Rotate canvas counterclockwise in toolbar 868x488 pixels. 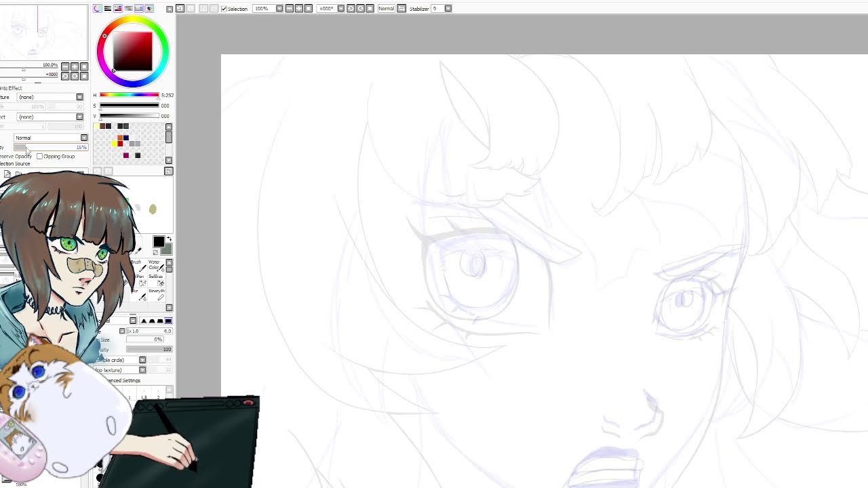pos(351,8)
